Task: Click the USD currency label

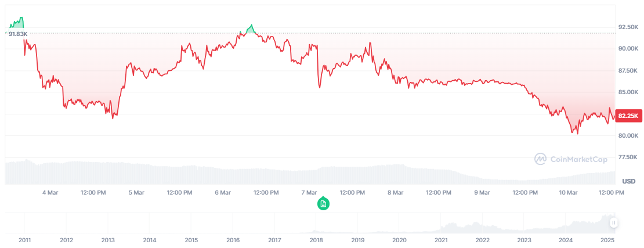Action: (628, 181)
